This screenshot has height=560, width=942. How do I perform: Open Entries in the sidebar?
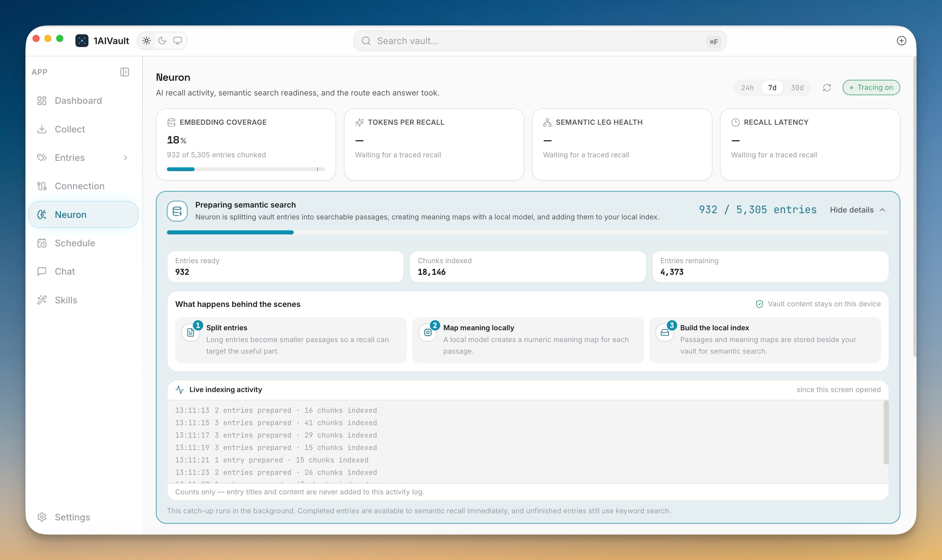[83, 157]
